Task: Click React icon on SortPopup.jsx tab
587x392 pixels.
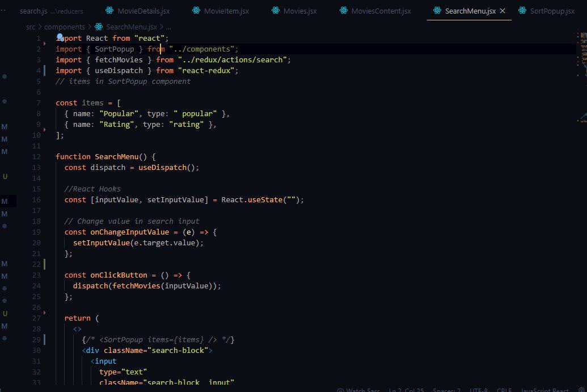Action: (522, 10)
